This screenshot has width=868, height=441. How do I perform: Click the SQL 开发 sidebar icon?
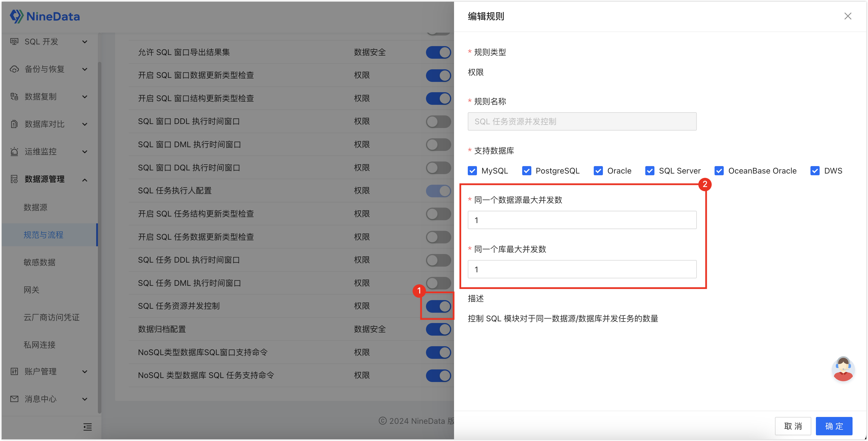tap(14, 42)
